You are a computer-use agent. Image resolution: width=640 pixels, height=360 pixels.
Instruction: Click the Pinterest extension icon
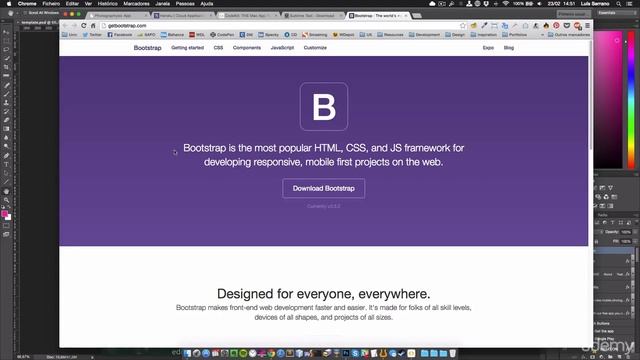556,25
